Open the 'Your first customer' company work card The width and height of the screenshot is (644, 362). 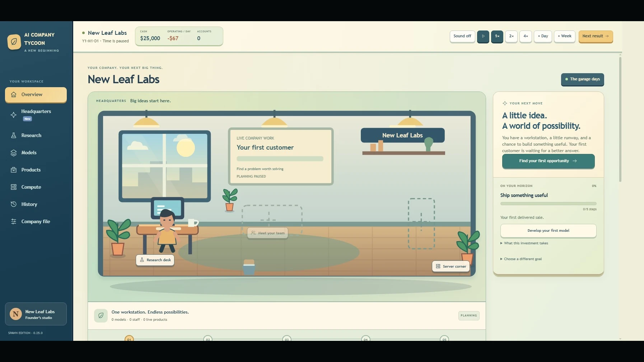[281, 156]
